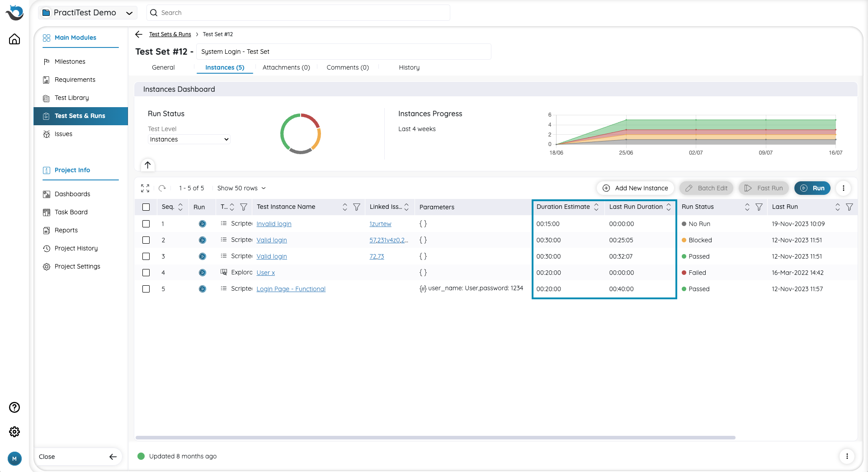Image resolution: width=868 pixels, height=472 pixels.
Task: Run instance 'Invalid login' with play icon
Action: [203, 224]
